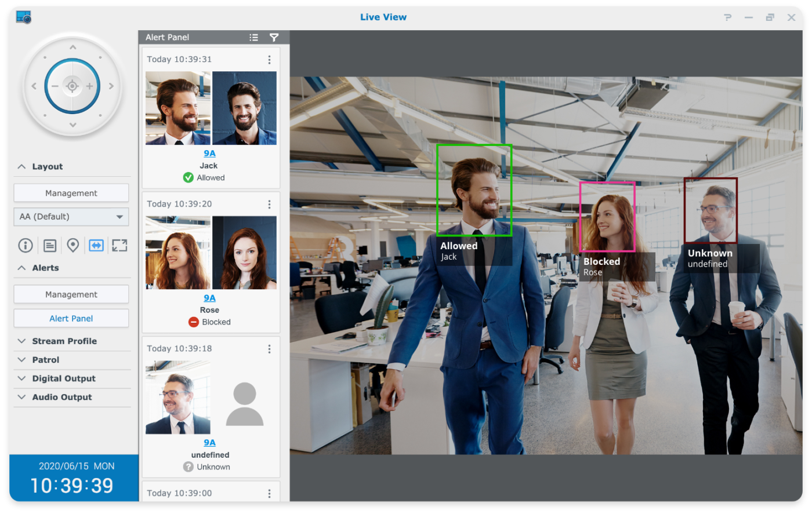812x514 pixels.
Task: Click Jack's detected face thumbnail
Action: coord(177,107)
